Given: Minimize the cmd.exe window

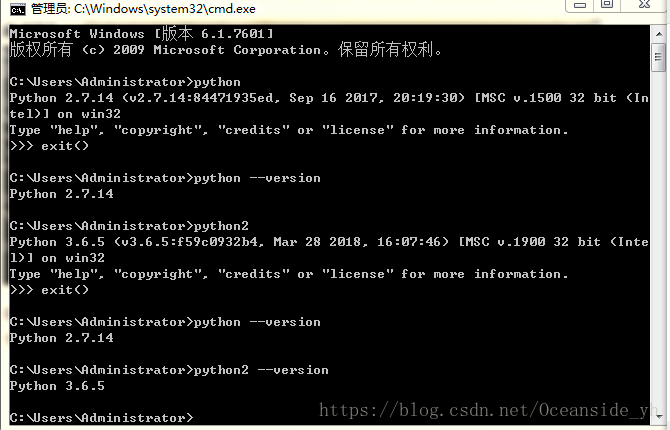Looking at the screenshot, I should tap(579, 6).
